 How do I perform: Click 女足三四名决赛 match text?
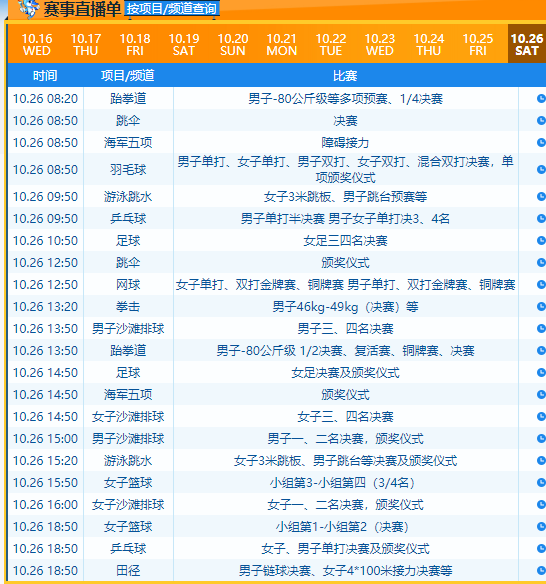345,241
